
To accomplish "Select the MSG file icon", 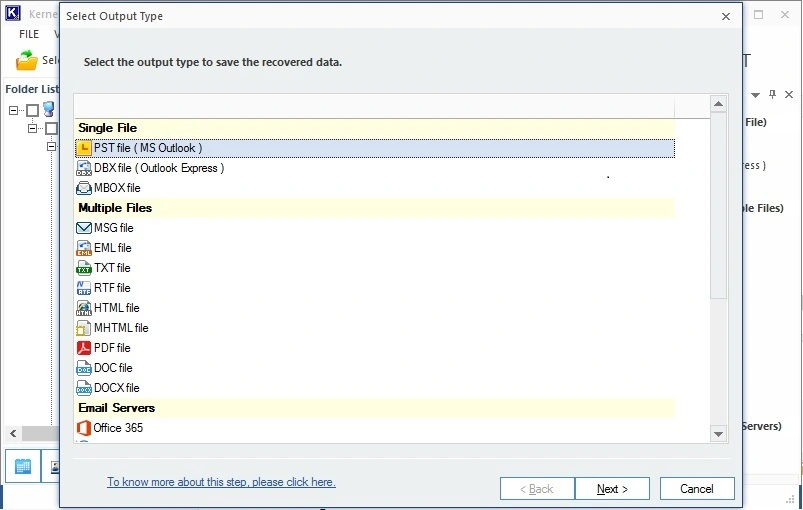I will [x=84, y=228].
